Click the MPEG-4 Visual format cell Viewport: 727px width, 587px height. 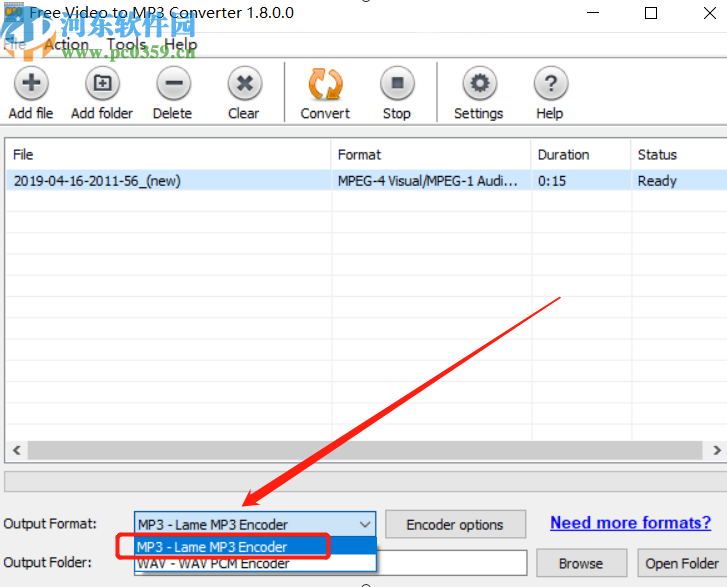[x=431, y=180]
